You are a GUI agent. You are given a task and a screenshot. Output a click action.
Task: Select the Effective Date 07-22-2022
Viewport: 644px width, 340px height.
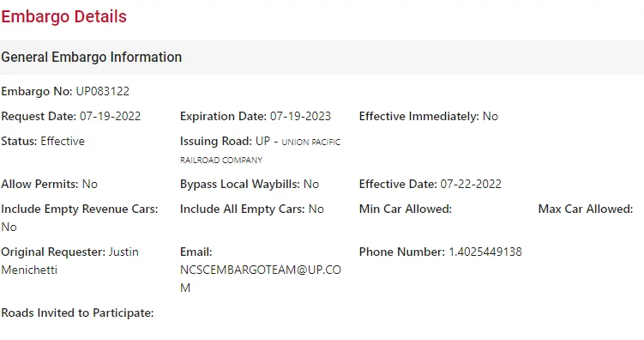click(x=471, y=185)
